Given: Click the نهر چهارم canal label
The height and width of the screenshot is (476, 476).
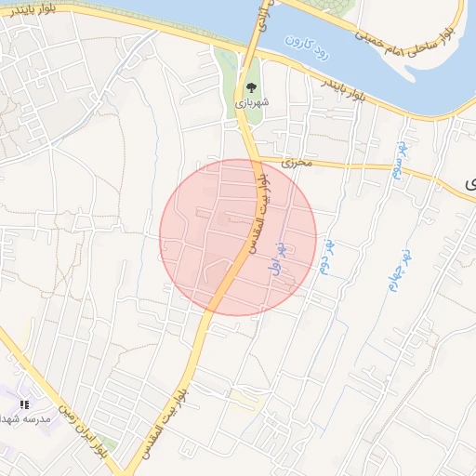Looking at the screenshot, I should (401, 271).
